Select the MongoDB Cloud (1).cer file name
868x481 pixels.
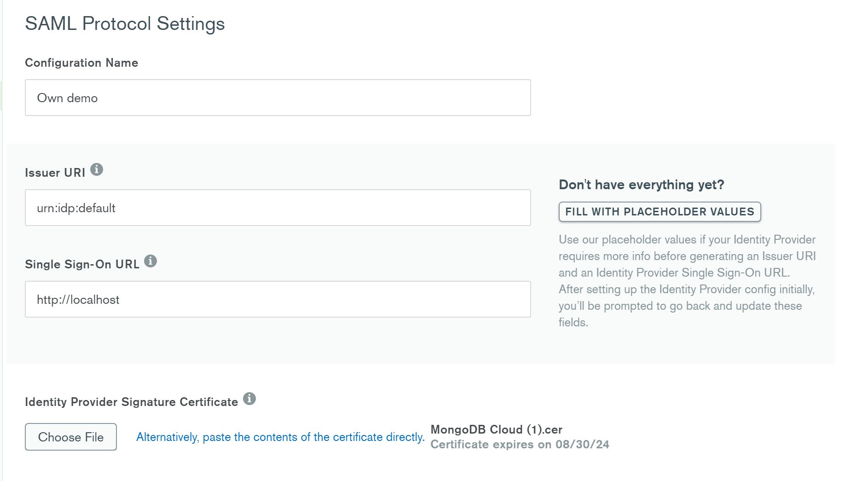pos(496,429)
